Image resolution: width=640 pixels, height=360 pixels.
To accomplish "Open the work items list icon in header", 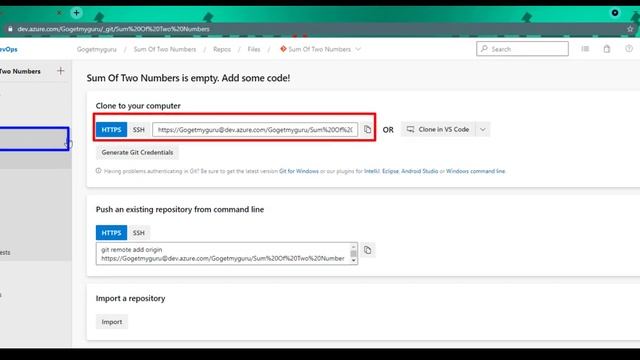I will click(x=585, y=49).
